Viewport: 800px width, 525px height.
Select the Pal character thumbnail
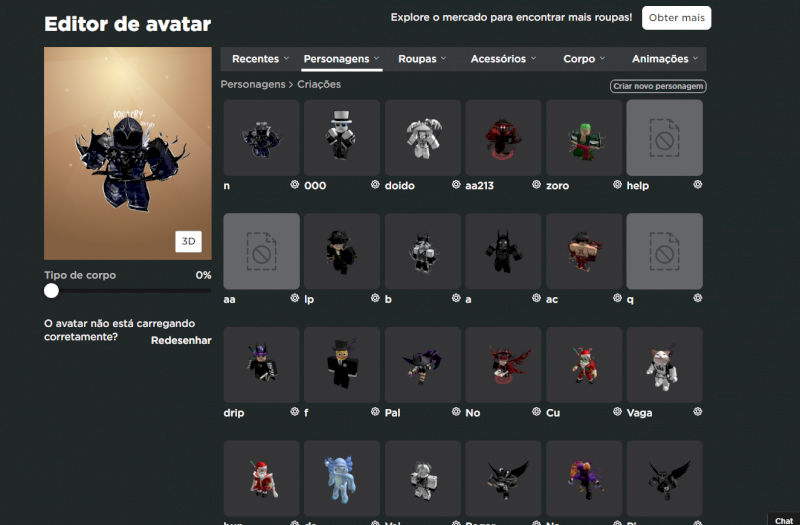click(x=423, y=365)
